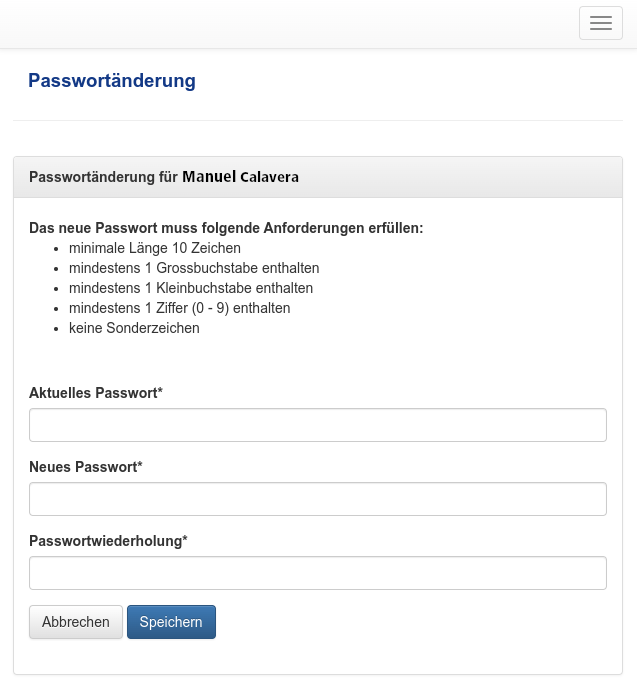Focus the Neues Passwort input field
The image size is (637, 691).
(318, 499)
